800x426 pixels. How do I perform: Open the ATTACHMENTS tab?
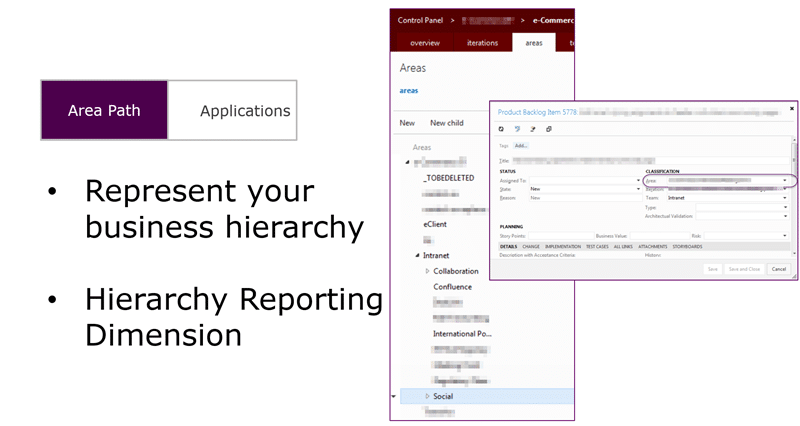pyautogui.click(x=653, y=246)
